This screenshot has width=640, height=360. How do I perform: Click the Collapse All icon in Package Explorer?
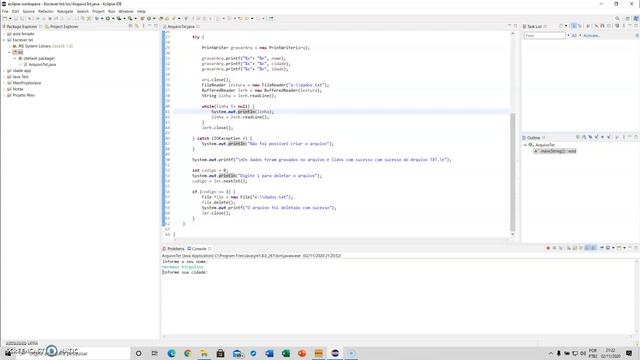(131, 26)
